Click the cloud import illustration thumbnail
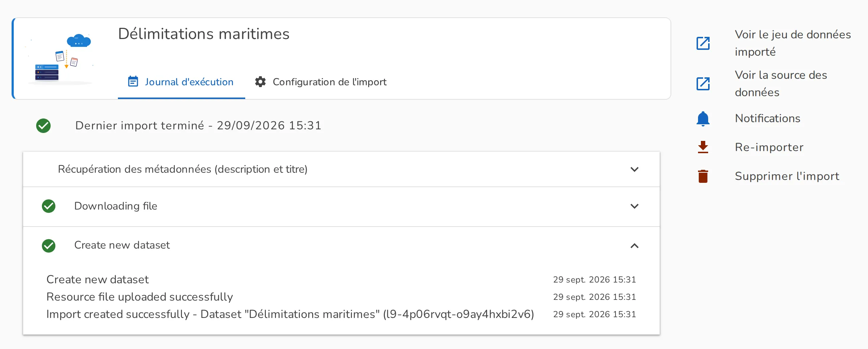The image size is (868, 349). 60,59
